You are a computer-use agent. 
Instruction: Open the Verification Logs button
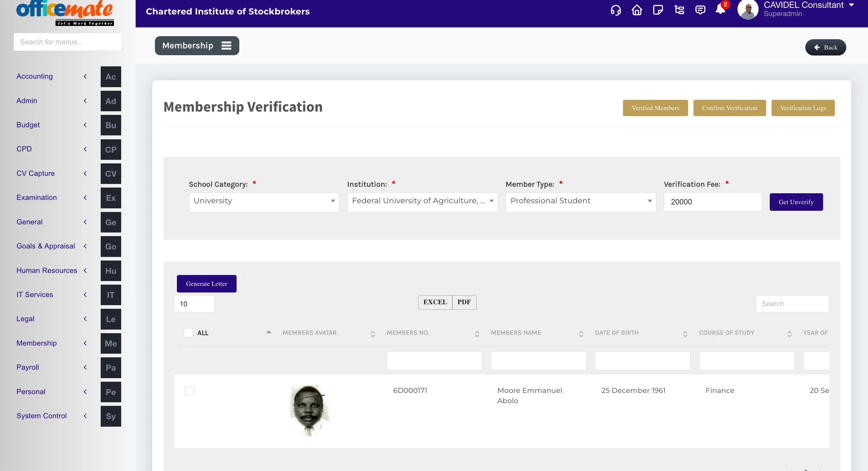coord(803,108)
